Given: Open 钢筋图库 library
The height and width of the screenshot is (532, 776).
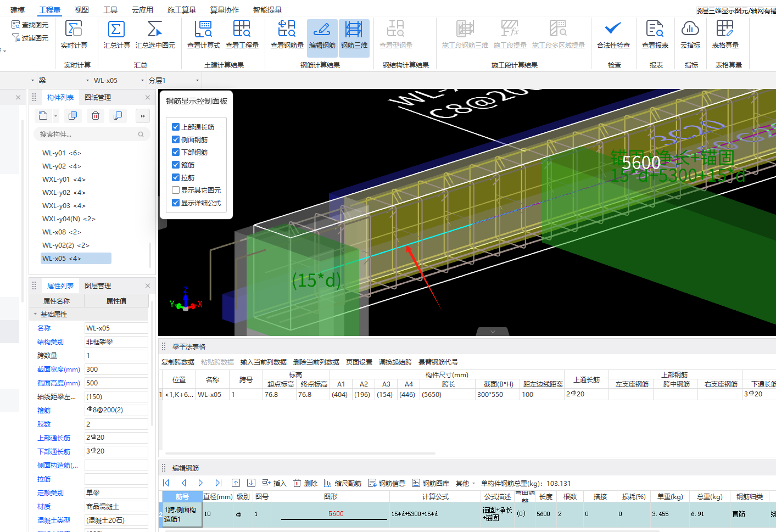Looking at the screenshot, I should [431, 483].
